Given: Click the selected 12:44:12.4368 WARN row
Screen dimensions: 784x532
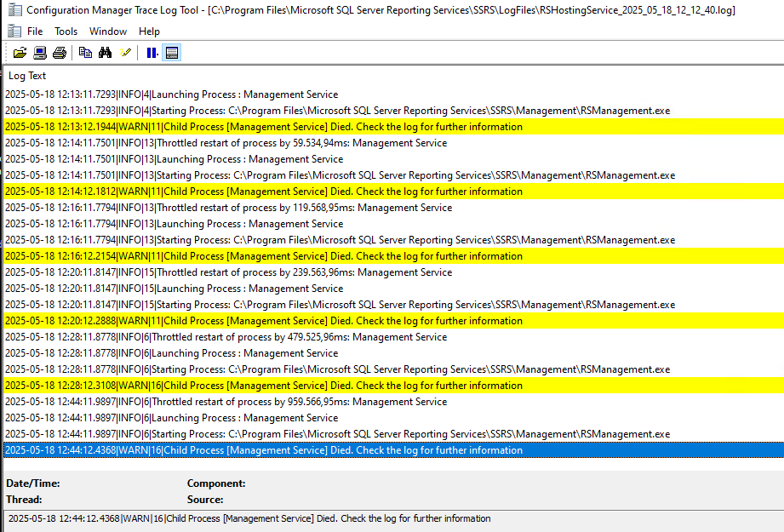Looking at the screenshot, I should pos(393,450).
